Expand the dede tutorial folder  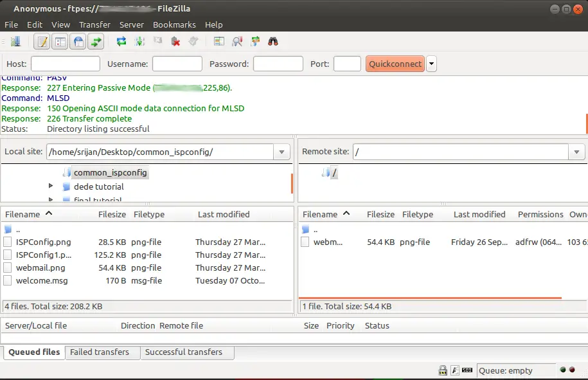point(51,186)
